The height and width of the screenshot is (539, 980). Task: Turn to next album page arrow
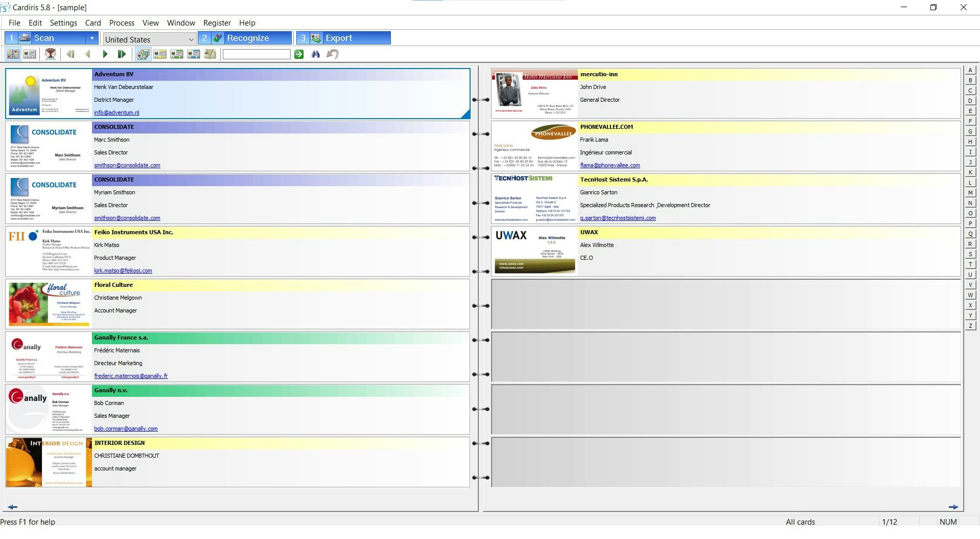[x=953, y=507]
